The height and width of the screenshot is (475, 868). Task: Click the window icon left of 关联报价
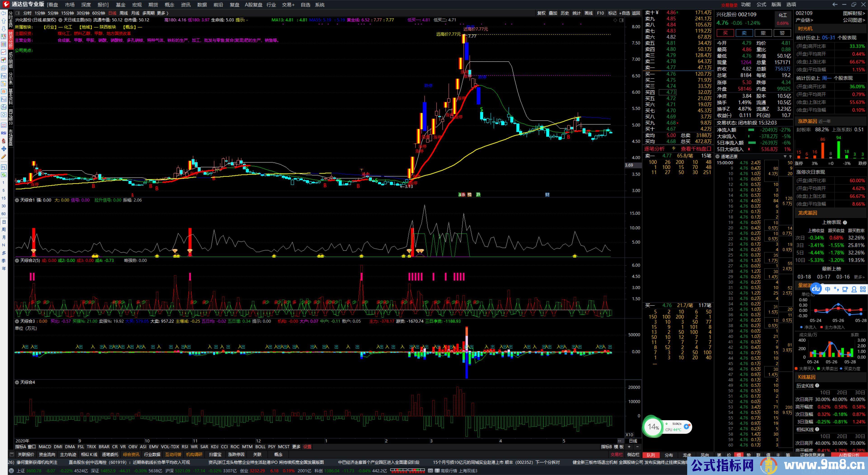(x=12, y=454)
